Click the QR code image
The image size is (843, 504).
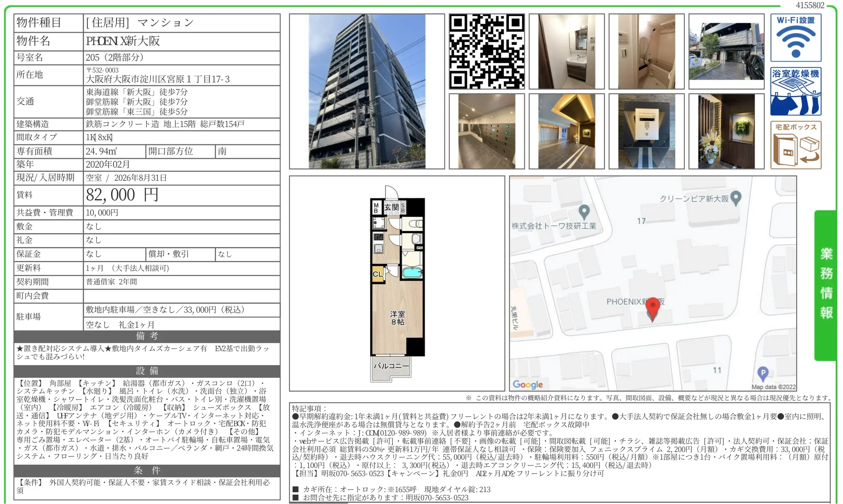pyautogui.click(x=487, y=51)
